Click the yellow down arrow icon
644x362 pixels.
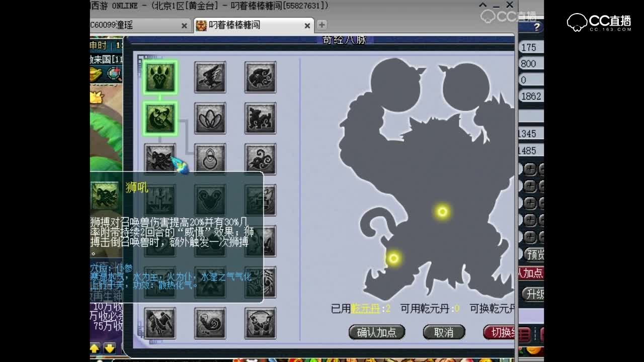(110, 347)
